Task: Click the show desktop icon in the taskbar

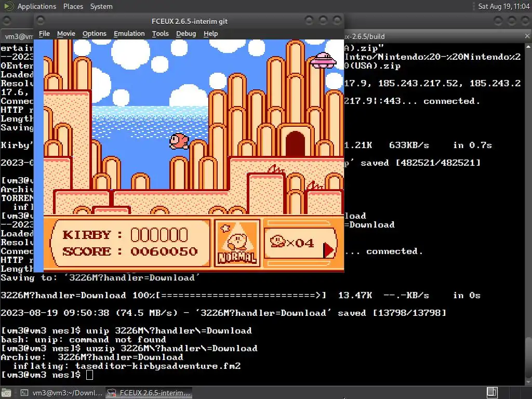Action: tap(6, 393)
